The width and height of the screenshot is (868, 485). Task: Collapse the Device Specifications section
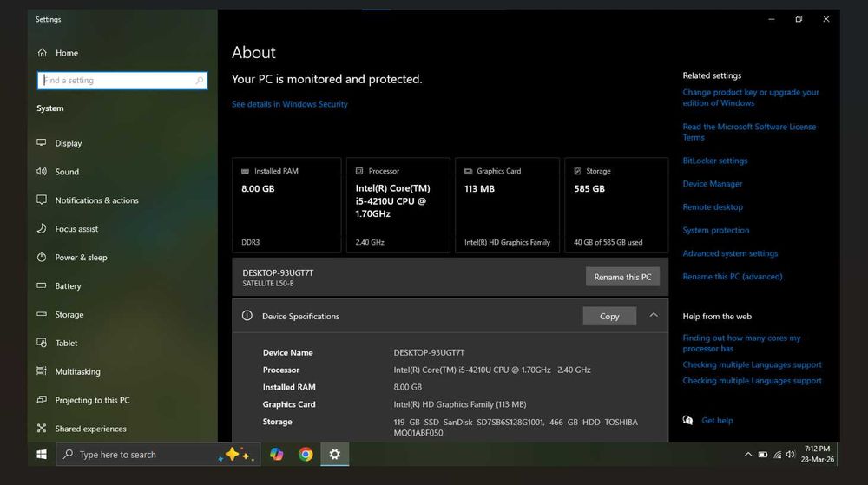tap(654, 315)
